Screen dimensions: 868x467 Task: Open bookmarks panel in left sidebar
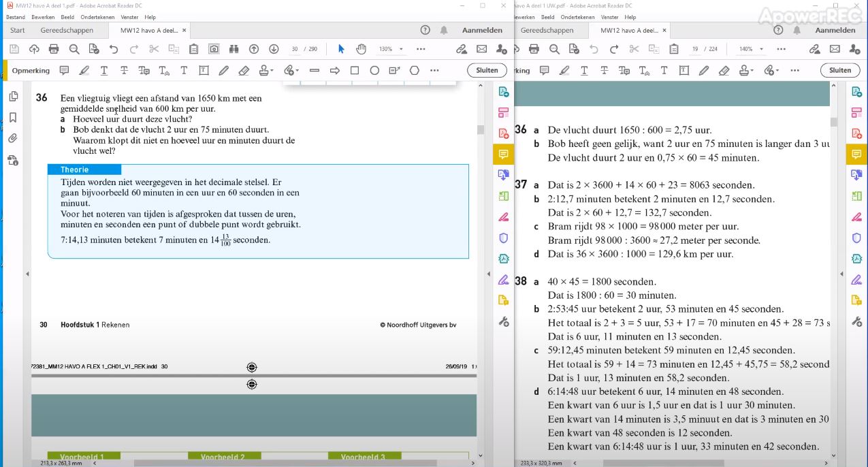coord(13,118)
